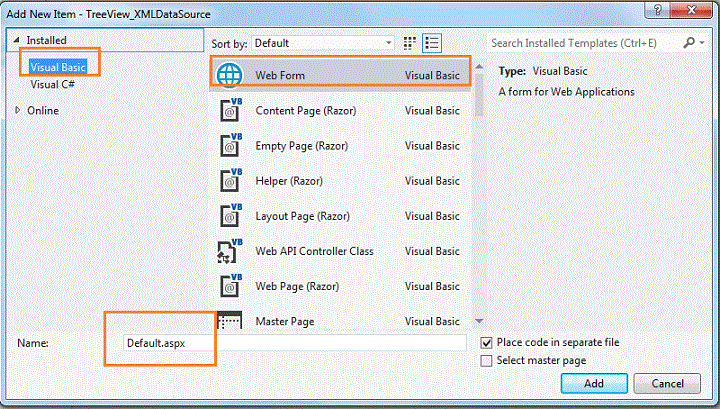Click the Add button

coord(594,383)
